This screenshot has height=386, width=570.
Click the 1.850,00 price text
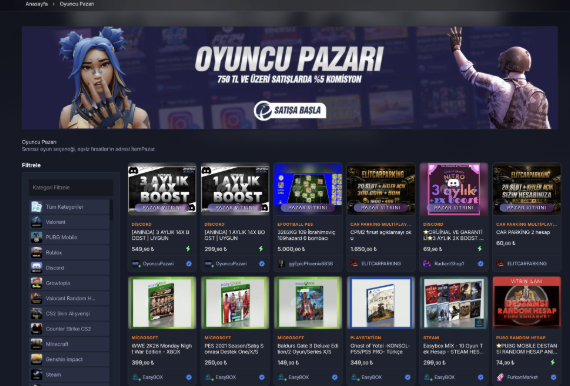tap(364, 249)
